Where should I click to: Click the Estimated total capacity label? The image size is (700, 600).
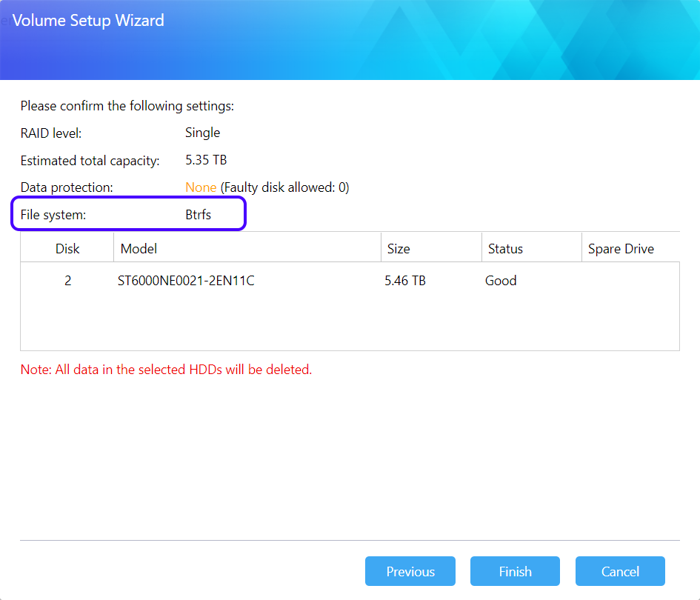(x=90, y=161)
